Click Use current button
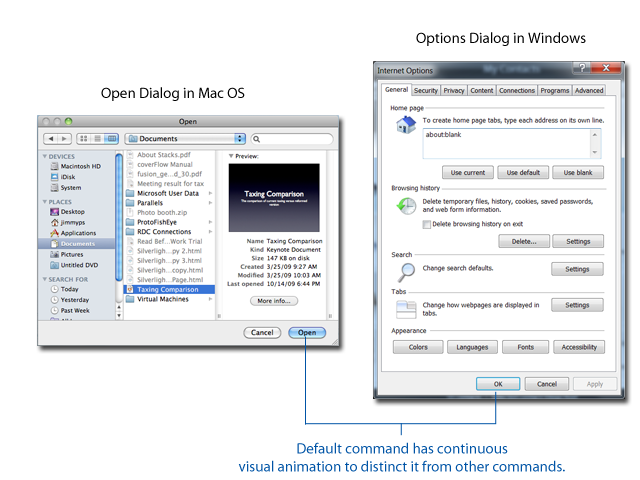This screenshot has height=480, width=640. (468, 173)
